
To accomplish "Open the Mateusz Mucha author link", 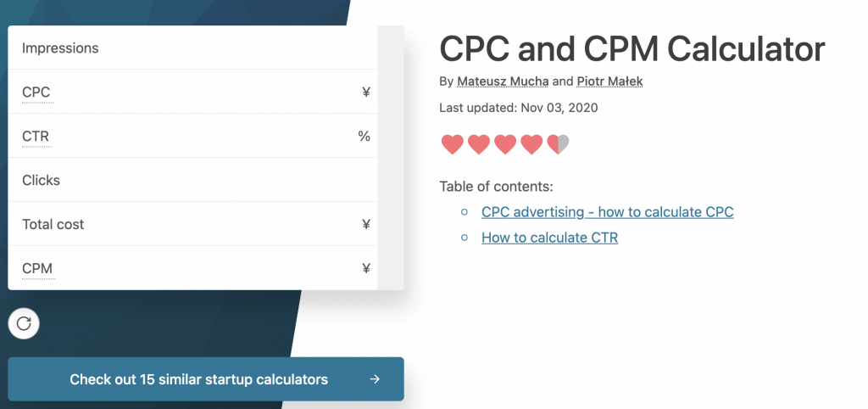I will click(x=502, y=81).
